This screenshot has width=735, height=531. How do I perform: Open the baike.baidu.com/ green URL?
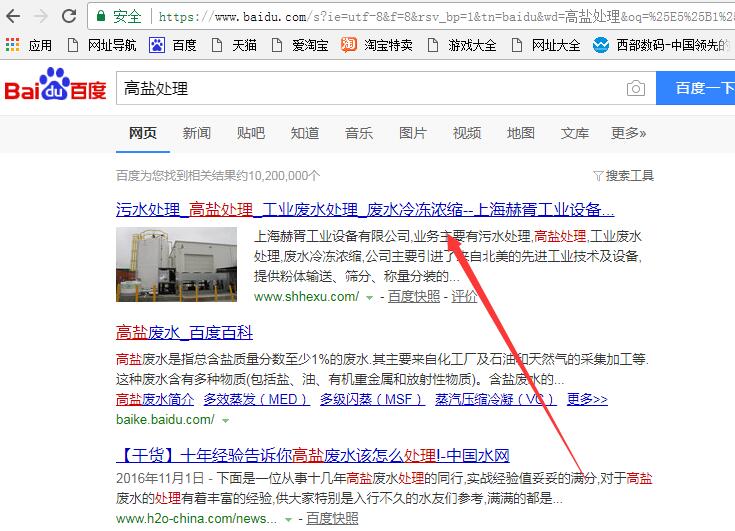point(165,419)
